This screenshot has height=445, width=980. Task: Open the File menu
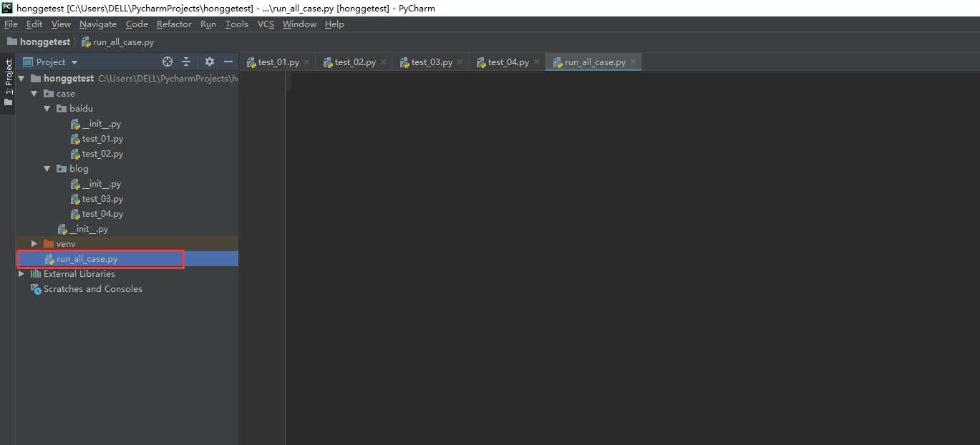pyautogui.click(x=11, y=24)
